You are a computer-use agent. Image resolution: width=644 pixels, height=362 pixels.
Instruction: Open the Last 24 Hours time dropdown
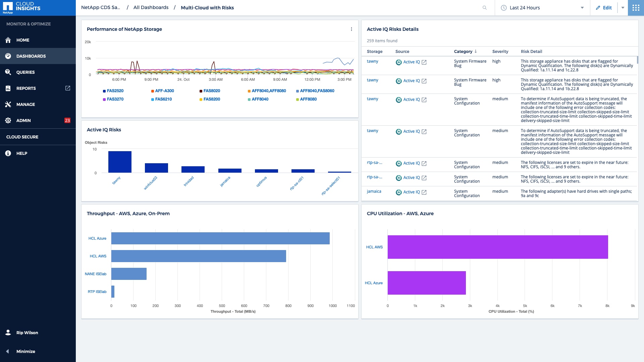[542, 8]
